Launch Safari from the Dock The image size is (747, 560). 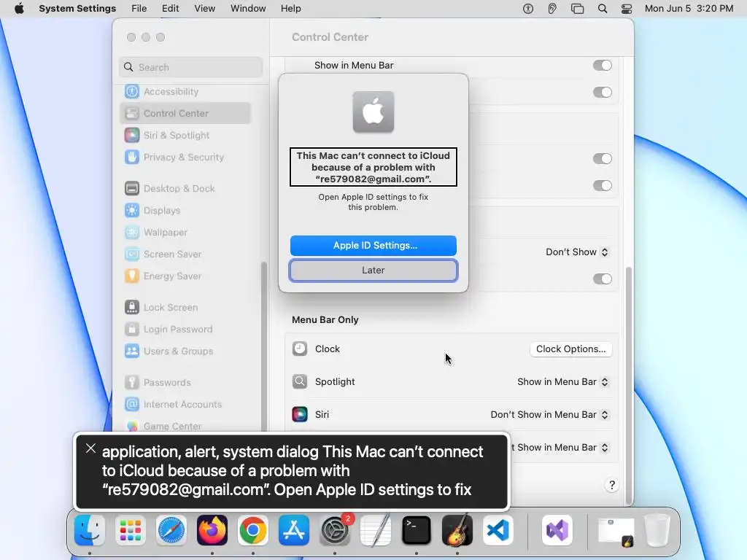171,530
